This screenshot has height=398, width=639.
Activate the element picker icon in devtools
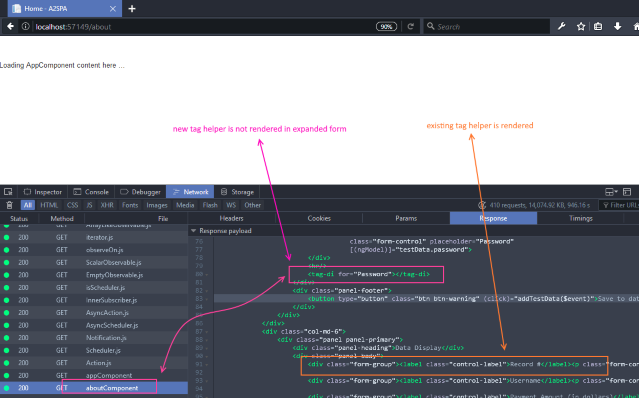pyautogui.click(x=8, y=191)
